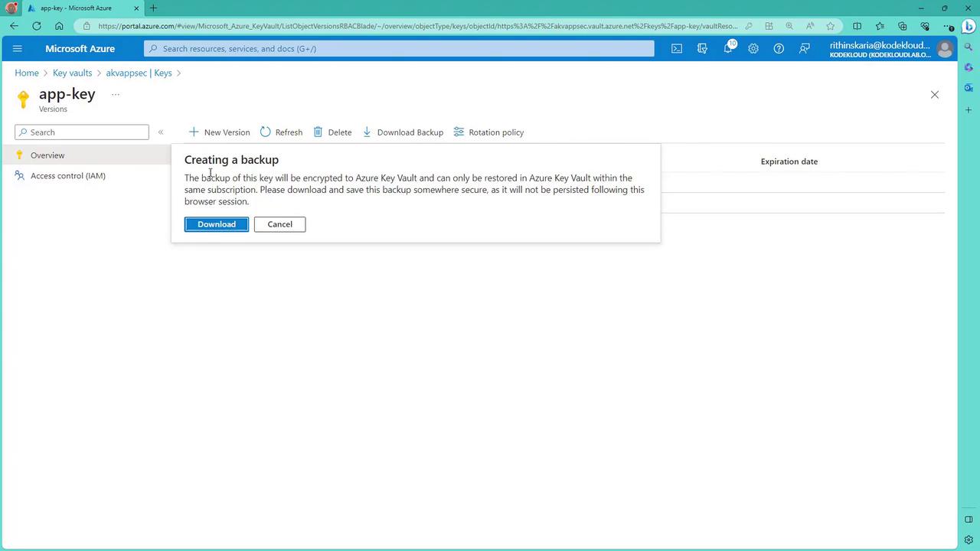The width and height of the screenshot is (980, 551).
Task: Download the key backup
Action: [217, 224]
